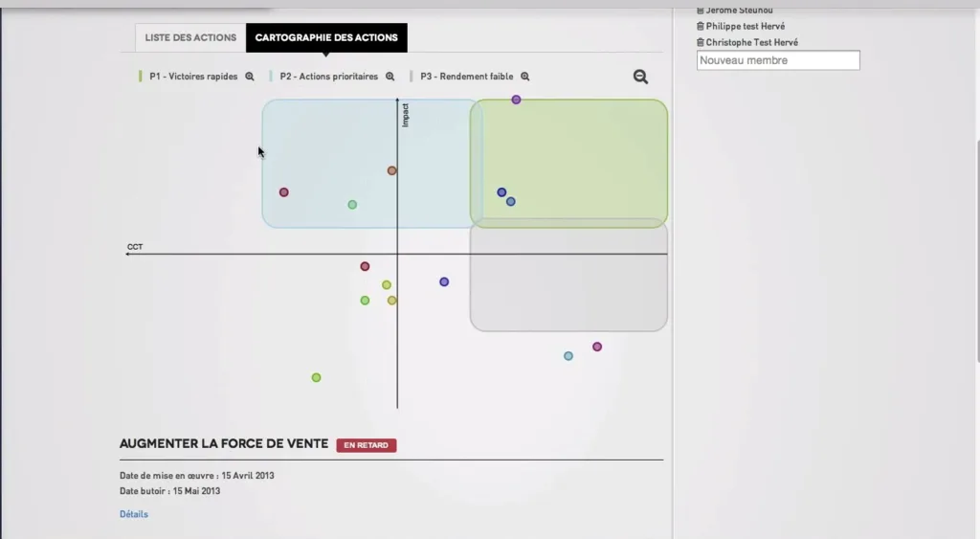Open the Détails link
Image resolution: width=980 pixels, height=539 pixels.
[134, 514]
